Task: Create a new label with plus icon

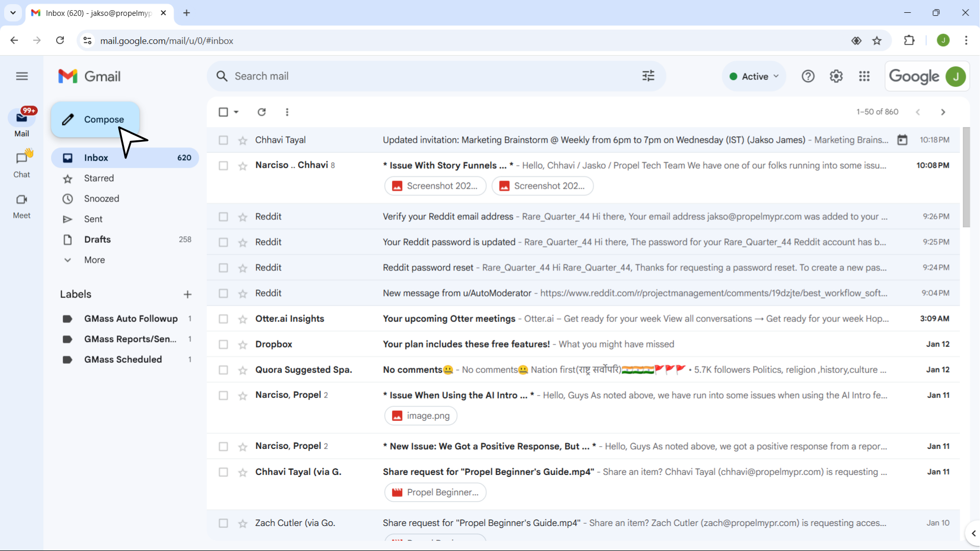Action: tap(187, 294)
